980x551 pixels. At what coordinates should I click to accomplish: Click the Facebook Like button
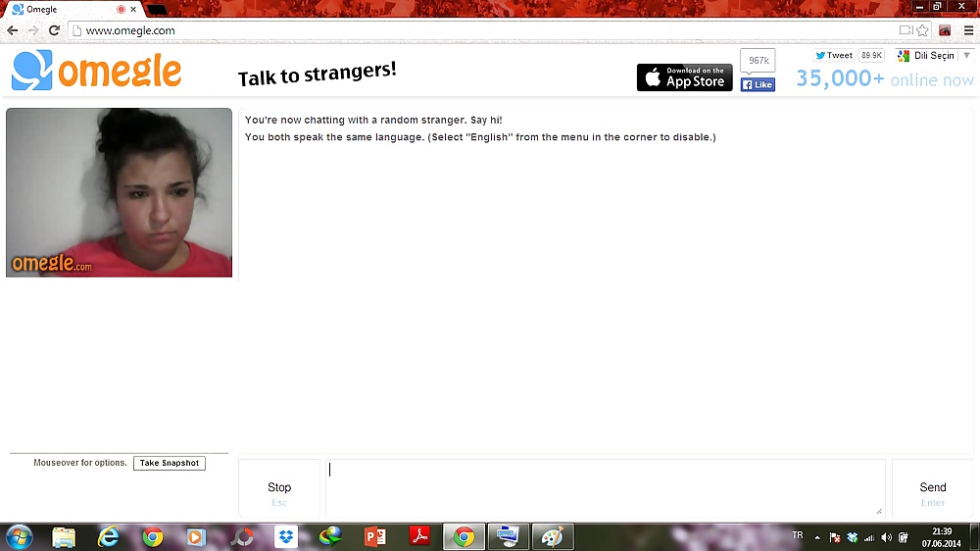tap(759, 84)
